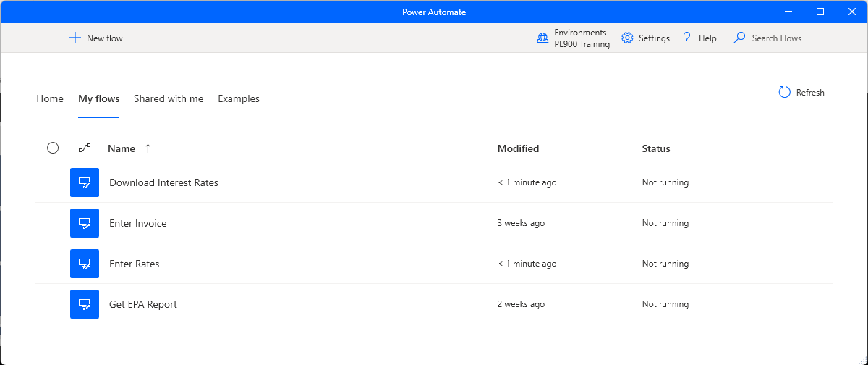The image size is (868, 365).
Task: Toggle the select all flows circle
Action: 53,148
